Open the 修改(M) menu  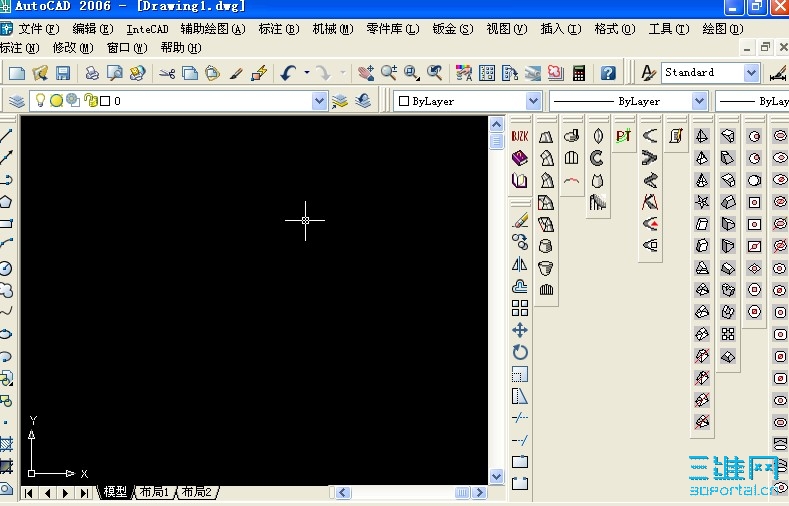(x=73, y=48)
